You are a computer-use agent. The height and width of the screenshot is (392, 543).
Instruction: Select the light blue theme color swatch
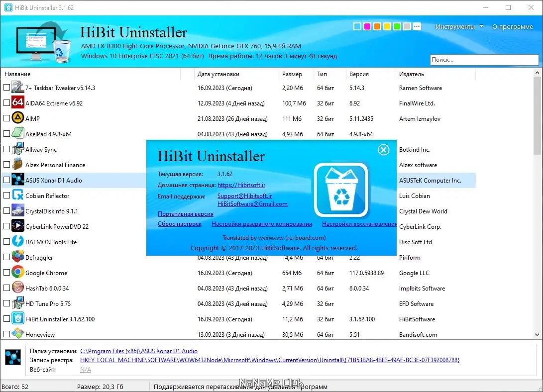click(x=357, y=26)
